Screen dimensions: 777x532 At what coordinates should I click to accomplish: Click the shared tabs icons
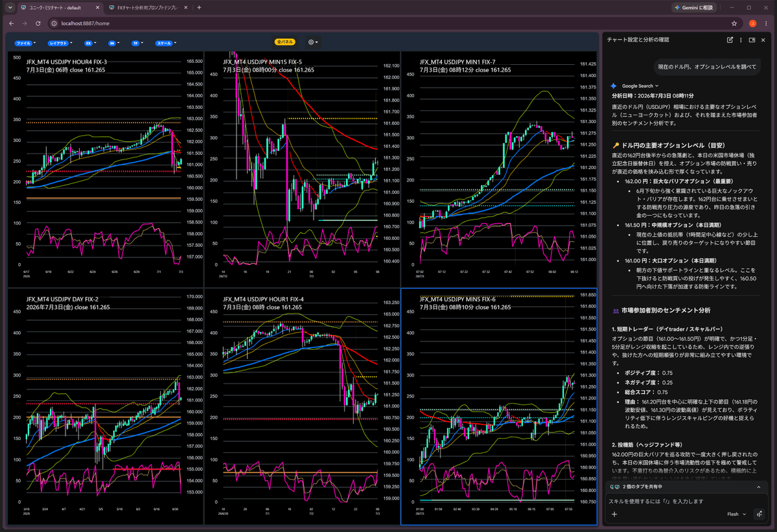(614, 487)
